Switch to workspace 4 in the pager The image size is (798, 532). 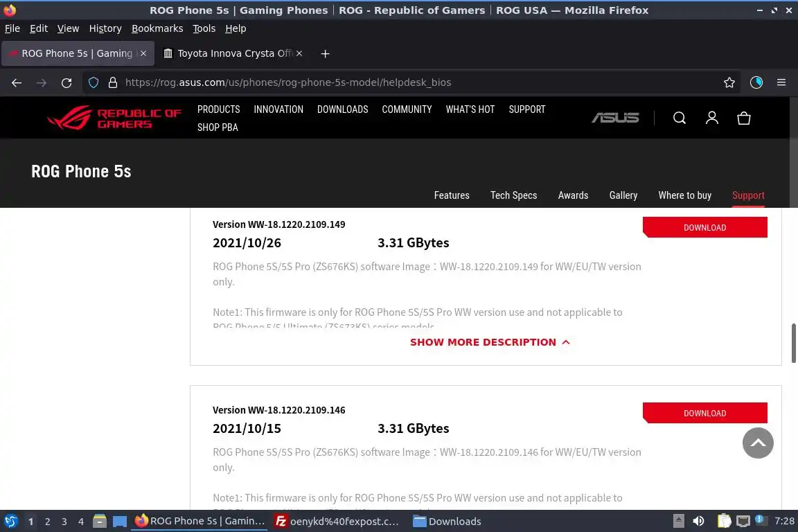81,522
